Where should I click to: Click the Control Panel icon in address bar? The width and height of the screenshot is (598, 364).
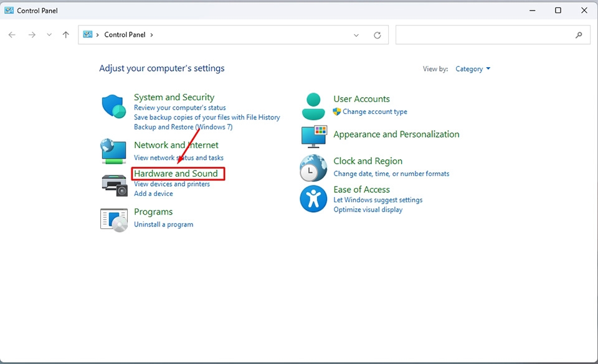tap(87, 35)
